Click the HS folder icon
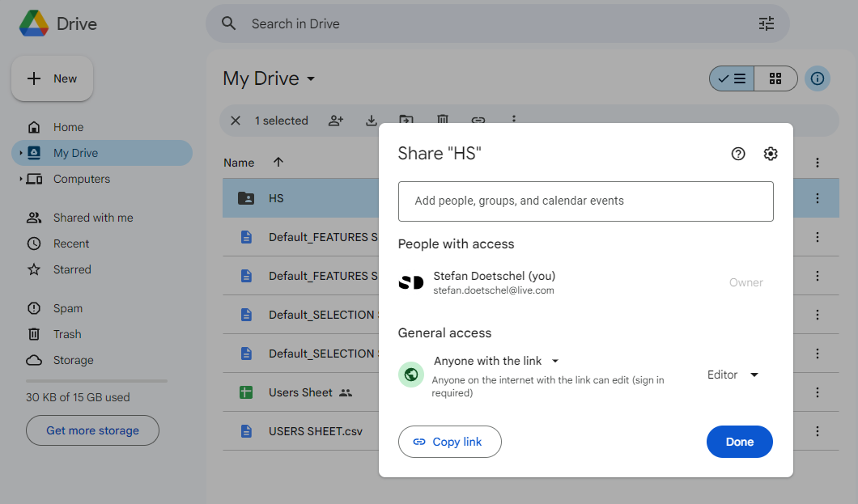The image size is (858, 504). pos(246,198)
